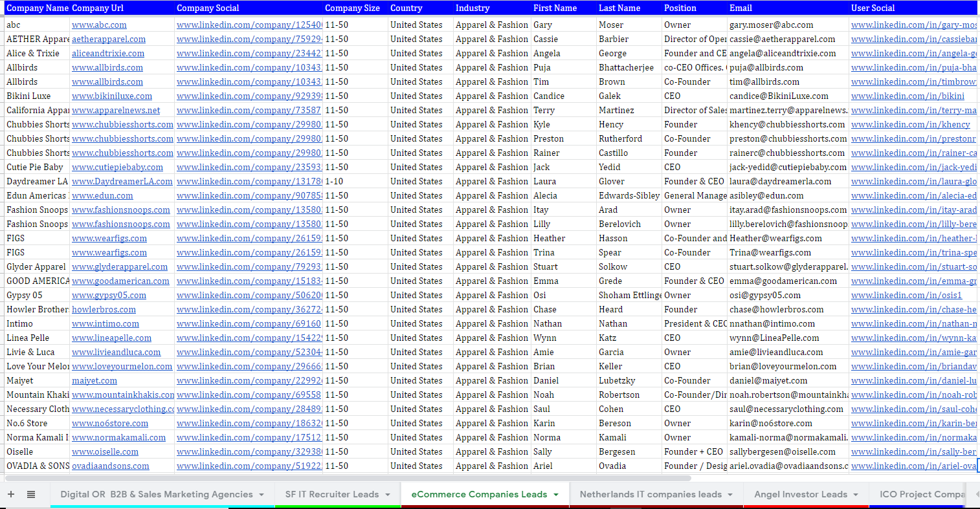The width and height of the screenshot is (980, 509).
Task: Open Gary Moser's LinkedIn profile link
Action: (x=913, y=25)
